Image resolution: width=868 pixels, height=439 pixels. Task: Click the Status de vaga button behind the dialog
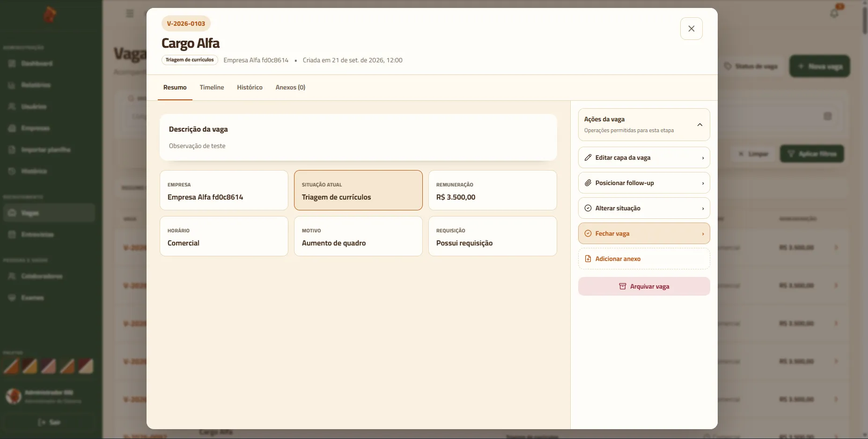[751, 66]
